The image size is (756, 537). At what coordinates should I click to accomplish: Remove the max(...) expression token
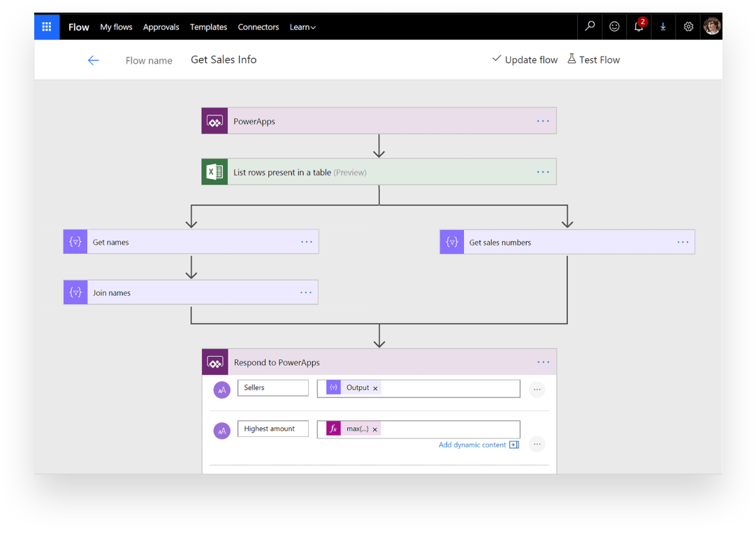(375, 429)
